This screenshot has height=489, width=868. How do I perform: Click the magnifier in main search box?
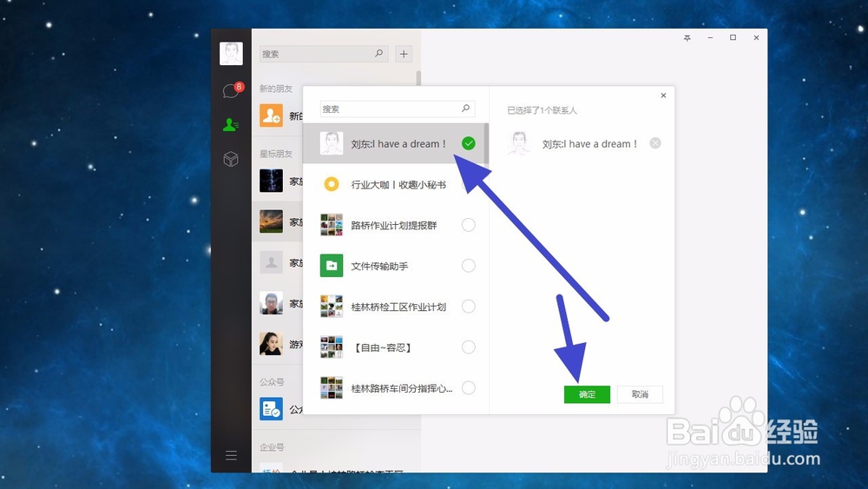click(x=378, y=53)
